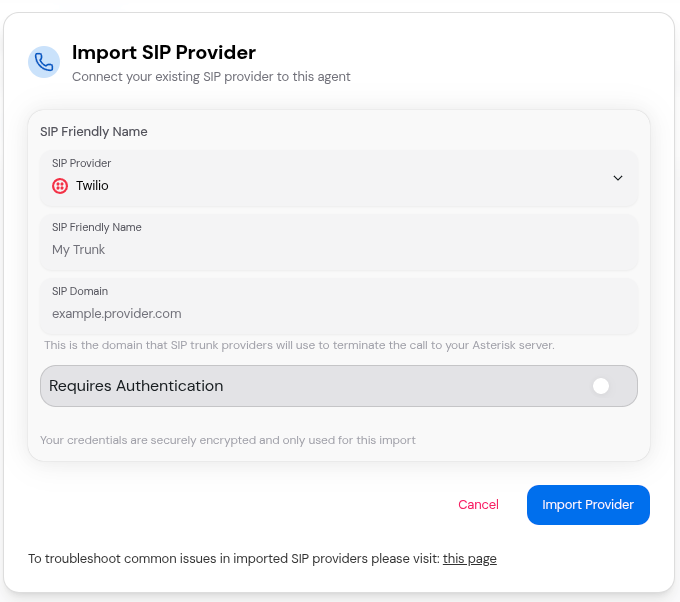Click the 'Connect your existing SIP provider' subtitle
The height and width of the screenshot is (602, 680).
pyautogui.click(x=211, y=76)
